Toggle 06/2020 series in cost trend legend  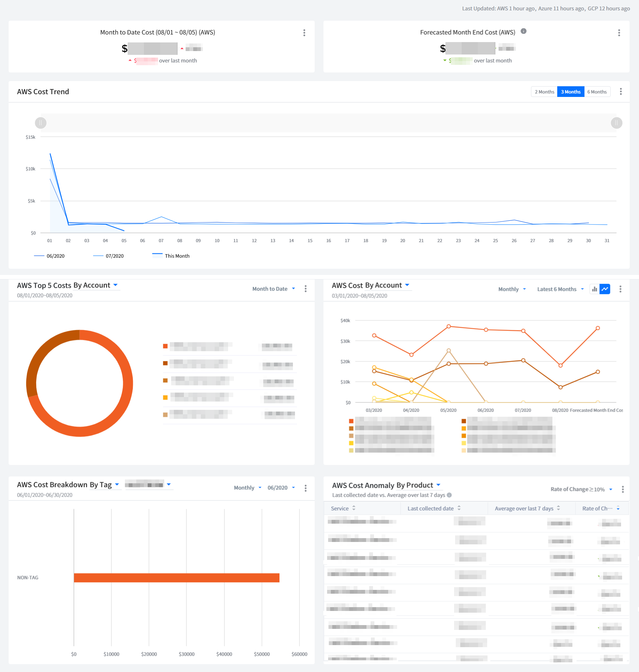click(49, 256)
